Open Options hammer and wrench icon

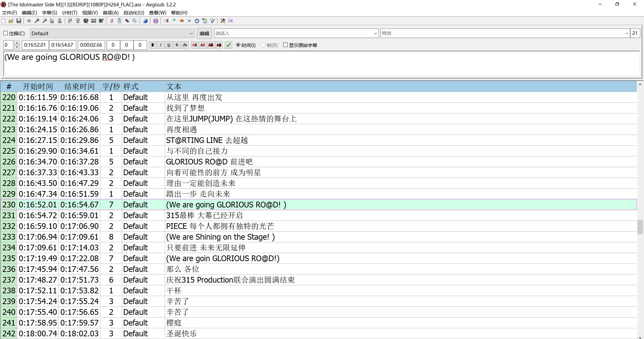[223, 21]
